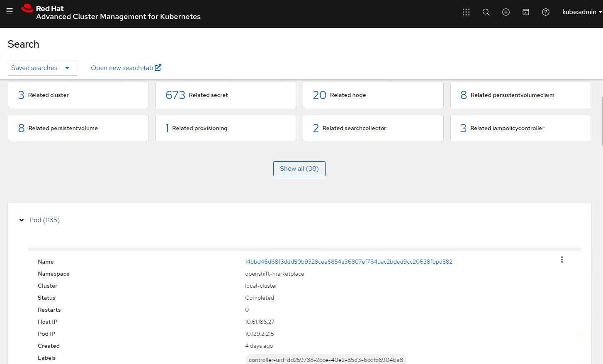Open the terminal window icon in header

[x=526, y=12]
